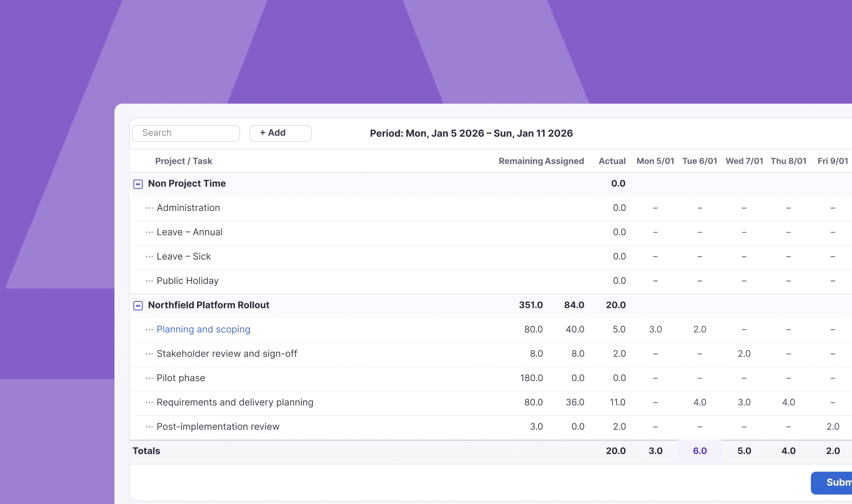This screenshot has width=852, height=504.
Task: Select the Thu 8/01 column header
Action: tap(788, 161)
